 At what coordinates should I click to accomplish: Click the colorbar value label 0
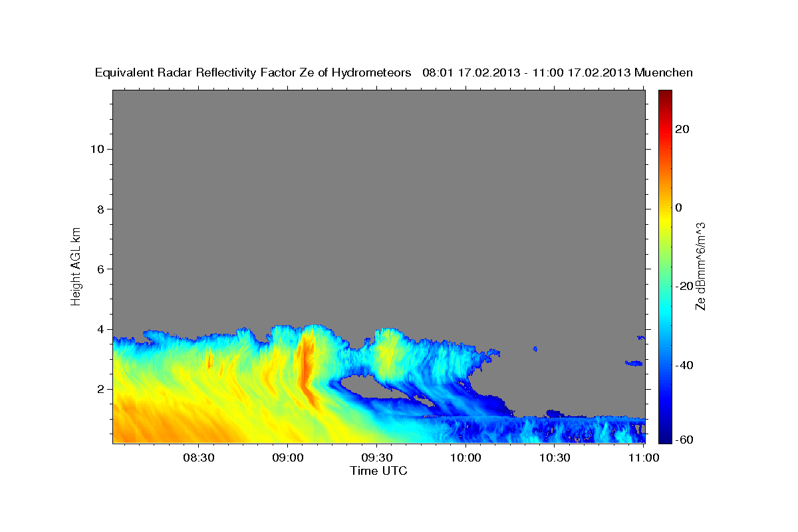coord(678,207)
